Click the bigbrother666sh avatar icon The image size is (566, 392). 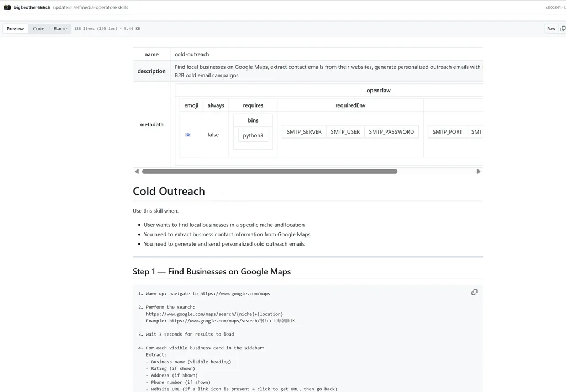tap(7, 7)
